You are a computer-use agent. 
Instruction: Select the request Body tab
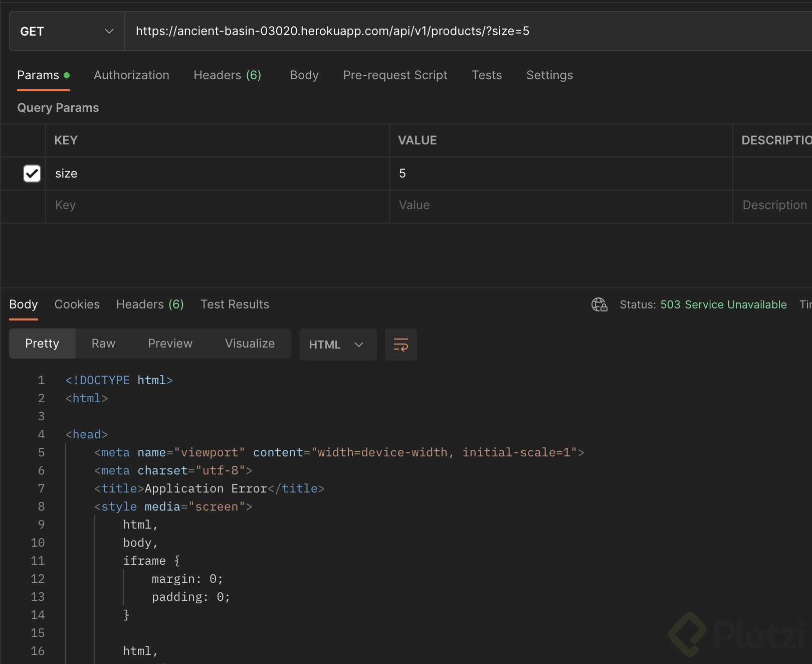coord(304,75)
